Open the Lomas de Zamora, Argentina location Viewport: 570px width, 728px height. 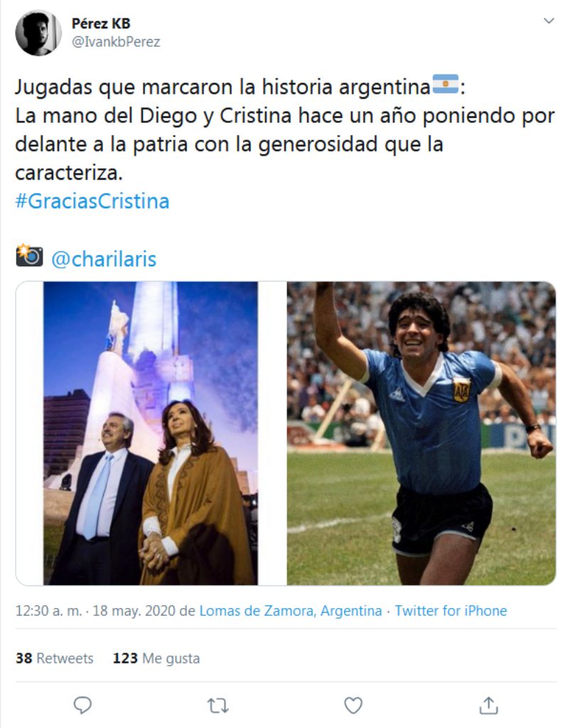(x=291, y=611)
